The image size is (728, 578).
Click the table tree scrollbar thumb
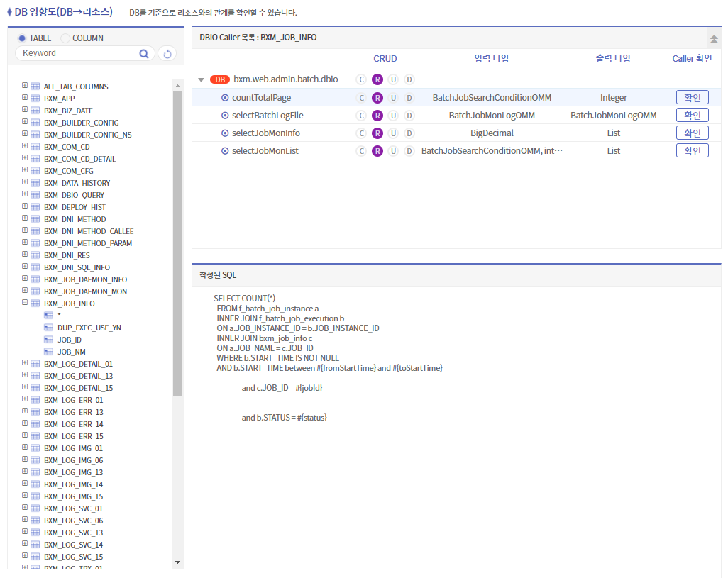tap(177, 243)
